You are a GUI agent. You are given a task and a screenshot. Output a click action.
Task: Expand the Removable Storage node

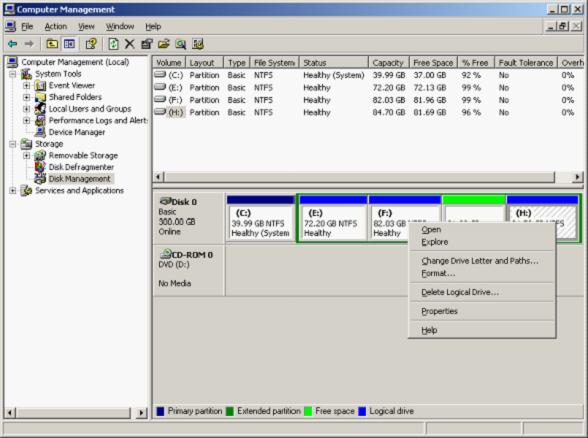coord(26,155)
